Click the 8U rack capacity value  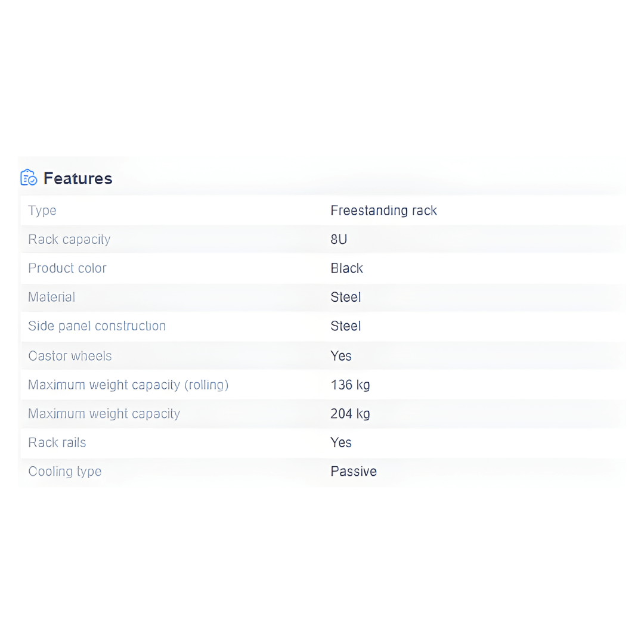point(339,240)
